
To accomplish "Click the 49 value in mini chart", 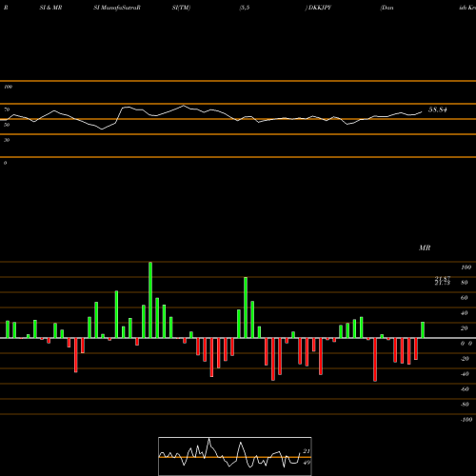I will pos(307,463).
